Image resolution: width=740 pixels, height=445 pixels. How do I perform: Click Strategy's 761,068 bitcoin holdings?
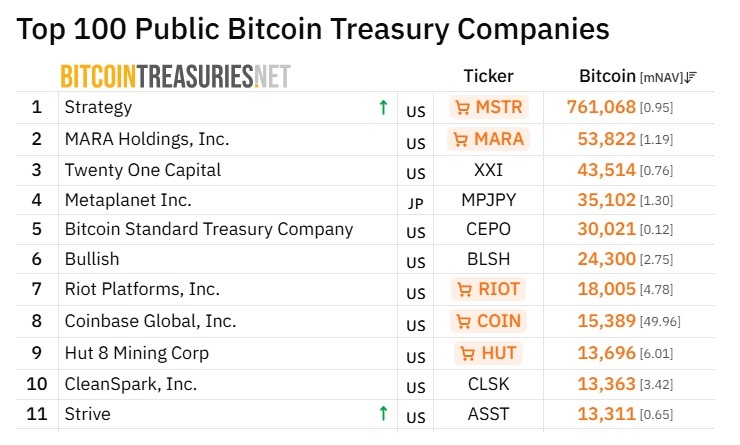click(x=601, y=107)
